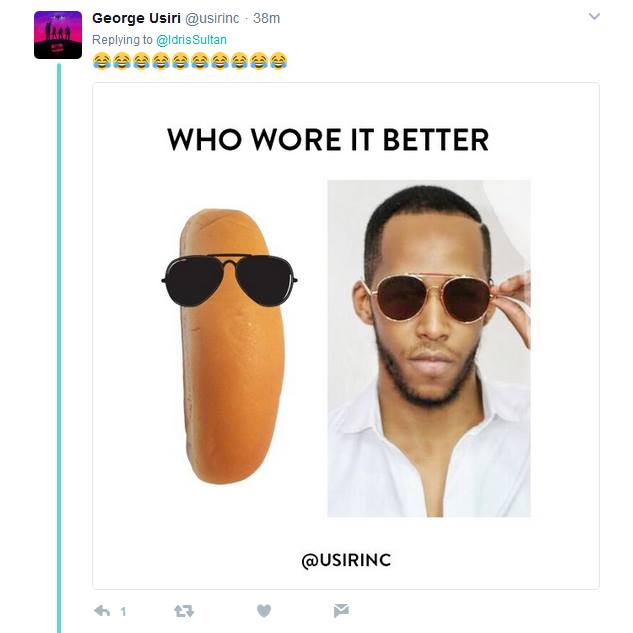The height and width of the screenshot is (633, 633).
Task: Retweet George Usiri's tweet
Action: (184, 611)
